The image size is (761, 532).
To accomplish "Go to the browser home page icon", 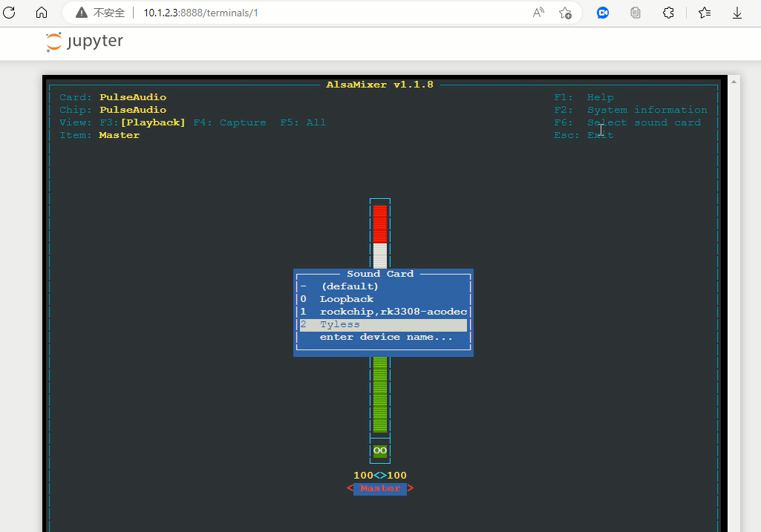I will click(x=42, y=13).
